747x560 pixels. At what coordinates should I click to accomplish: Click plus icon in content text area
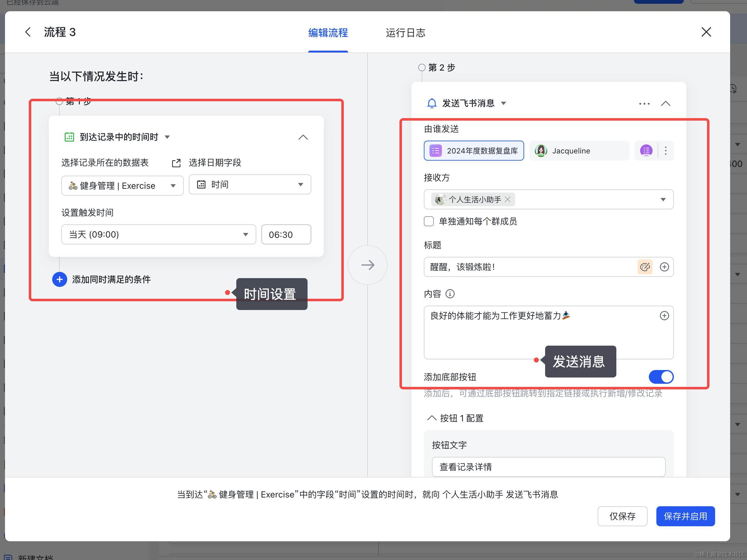point(664,316)
